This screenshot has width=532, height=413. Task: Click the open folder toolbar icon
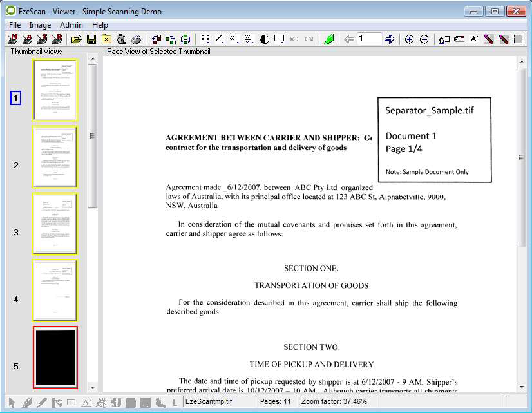tap(77, 39)
